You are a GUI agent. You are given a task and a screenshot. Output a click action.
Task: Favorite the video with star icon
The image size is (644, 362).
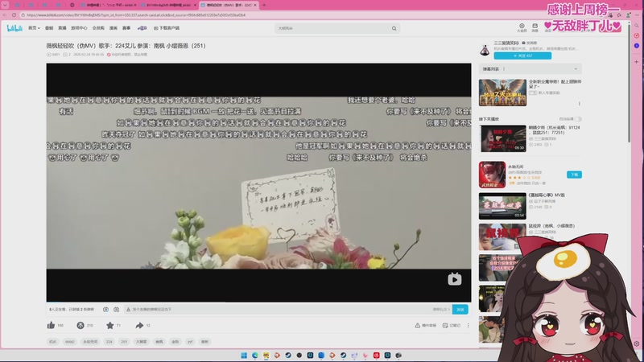tap(110, 326)
